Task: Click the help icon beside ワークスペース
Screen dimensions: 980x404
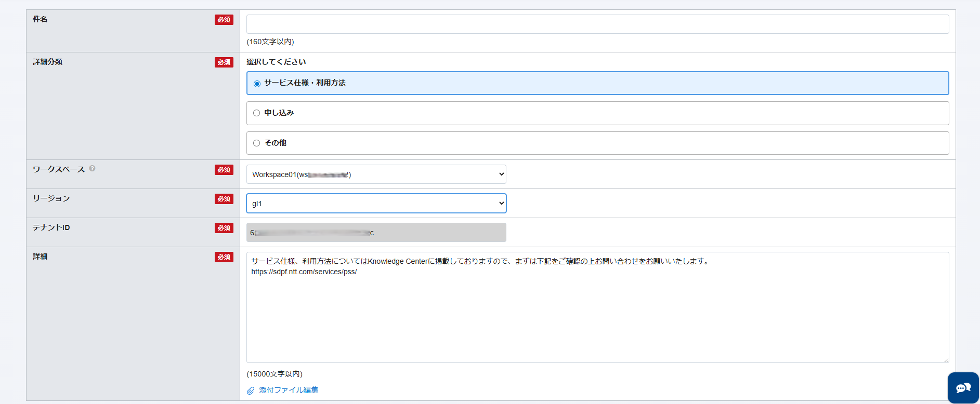Action: coord(92,168)
